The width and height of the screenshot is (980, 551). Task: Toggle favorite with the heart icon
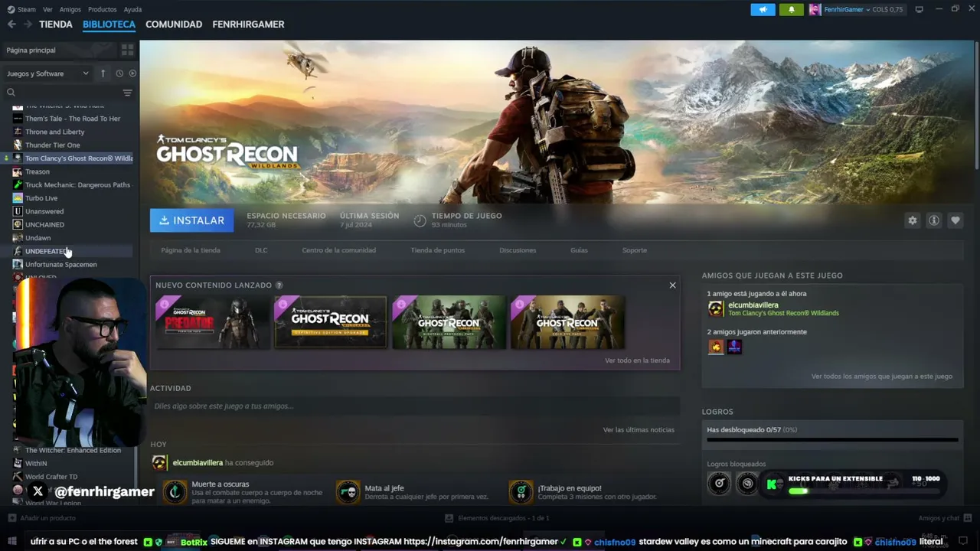click(955, 220)
